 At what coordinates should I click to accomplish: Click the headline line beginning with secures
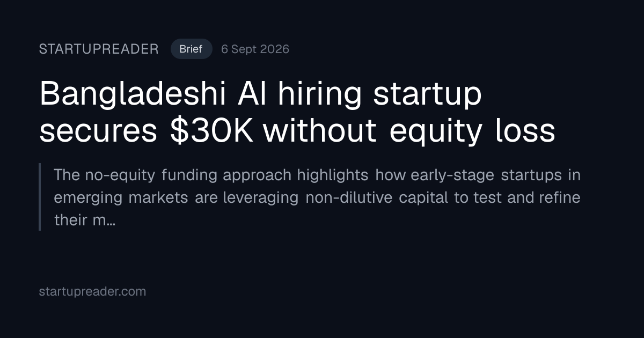pyautogui.click(x=297, y=131)
